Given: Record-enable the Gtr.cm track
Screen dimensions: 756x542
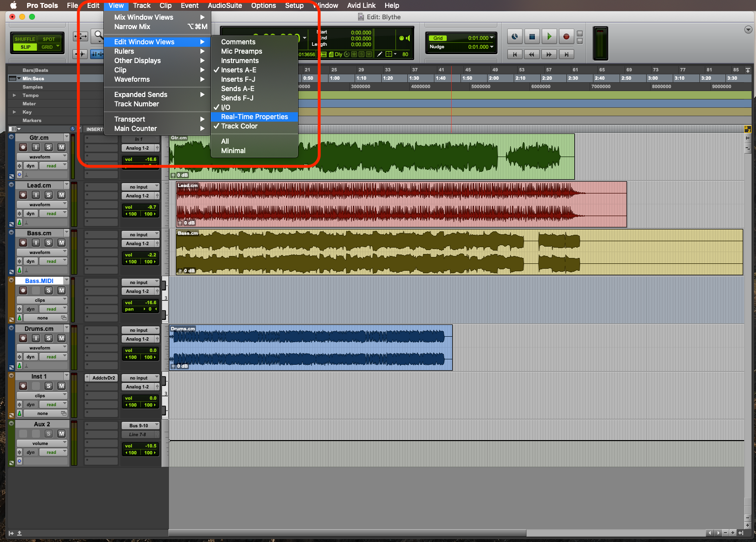Looking at the screenshot, I should [x=23, y=147].
